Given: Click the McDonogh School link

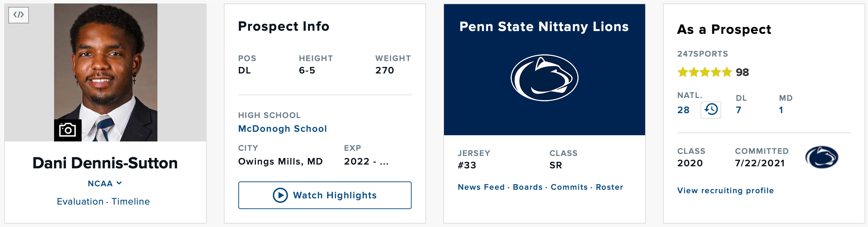Looking at the screenshot, I should coord(282,129).
